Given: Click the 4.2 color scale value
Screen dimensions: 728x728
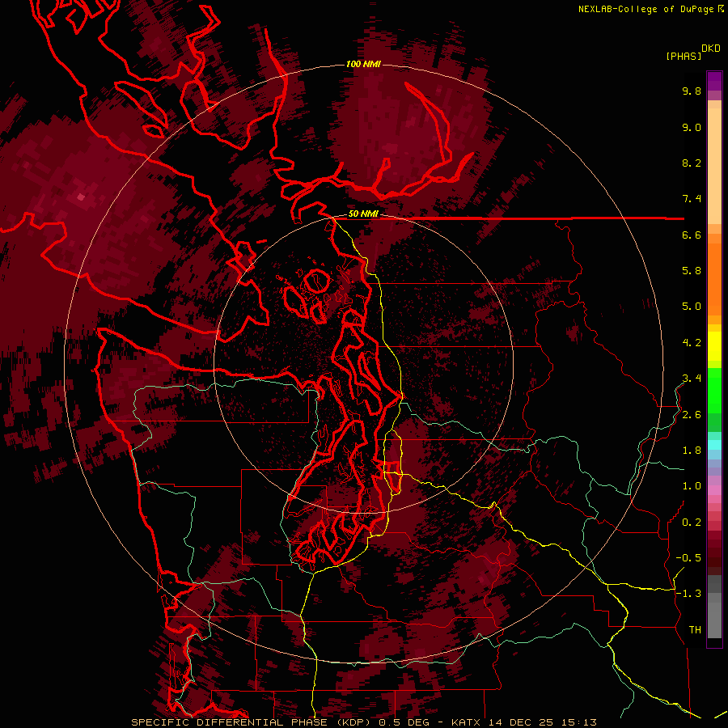Looking at the screenshot, I should pyautogui.click(x=692, y=343).
